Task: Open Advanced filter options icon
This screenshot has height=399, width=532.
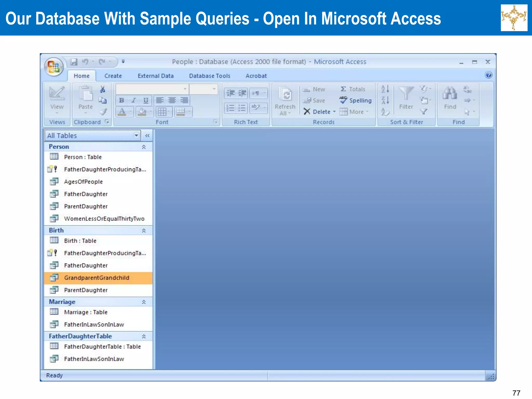Action: coord(425,100)
